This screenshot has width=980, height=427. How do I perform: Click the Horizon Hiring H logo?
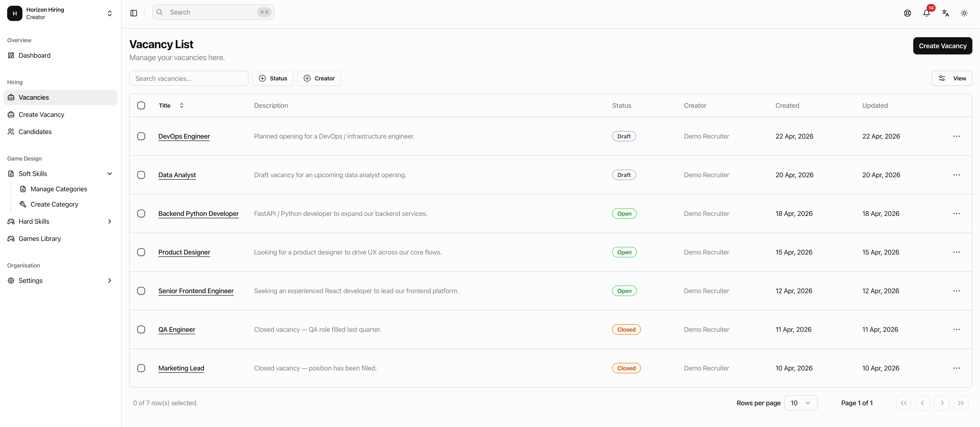point(15,13)
